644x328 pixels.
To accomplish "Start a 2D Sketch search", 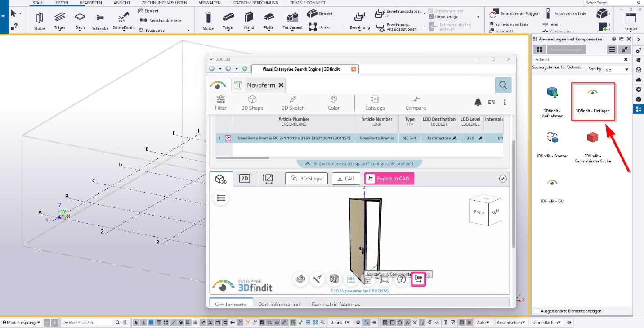I will 293,103.
